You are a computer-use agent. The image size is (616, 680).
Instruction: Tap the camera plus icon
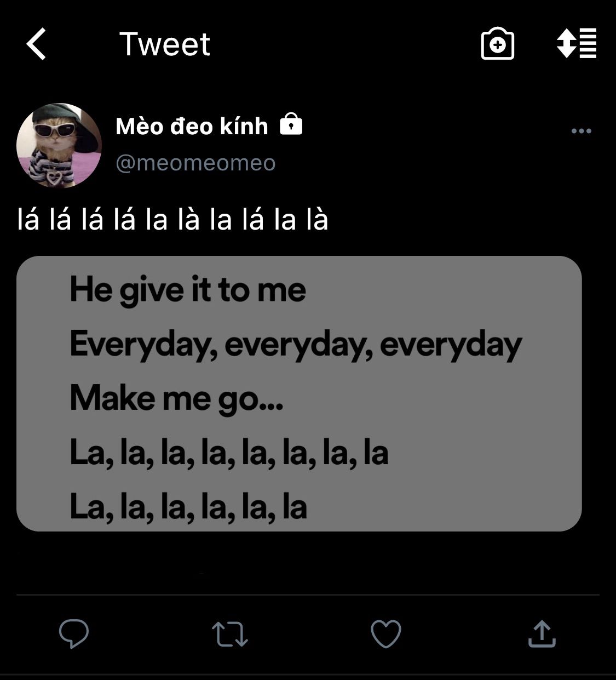tap(497, 43)
